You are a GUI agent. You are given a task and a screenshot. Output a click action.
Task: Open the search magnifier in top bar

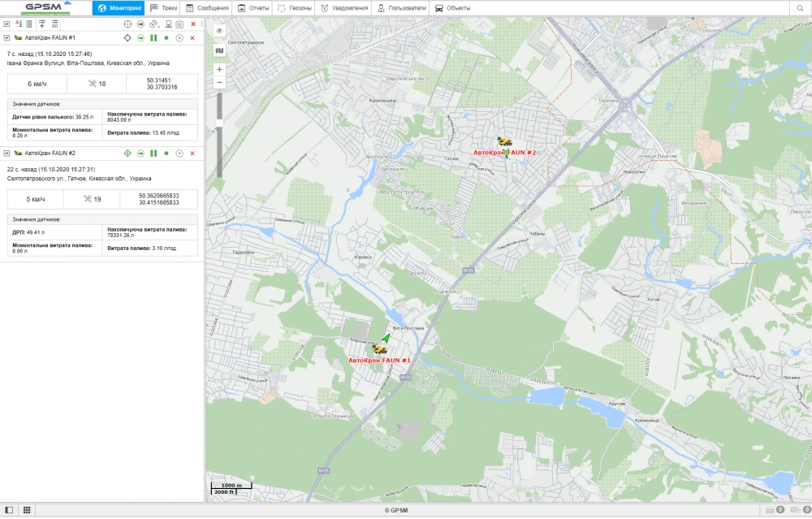point(799,8)
